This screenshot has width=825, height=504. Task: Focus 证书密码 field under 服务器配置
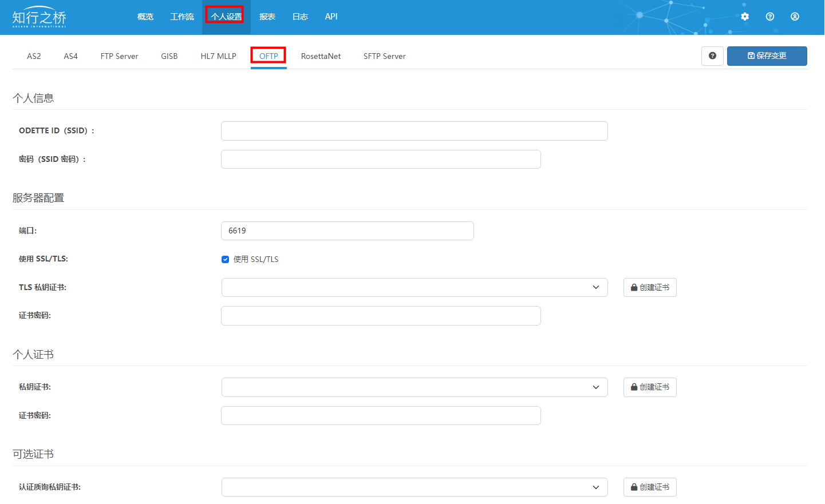tap(381, 316)
